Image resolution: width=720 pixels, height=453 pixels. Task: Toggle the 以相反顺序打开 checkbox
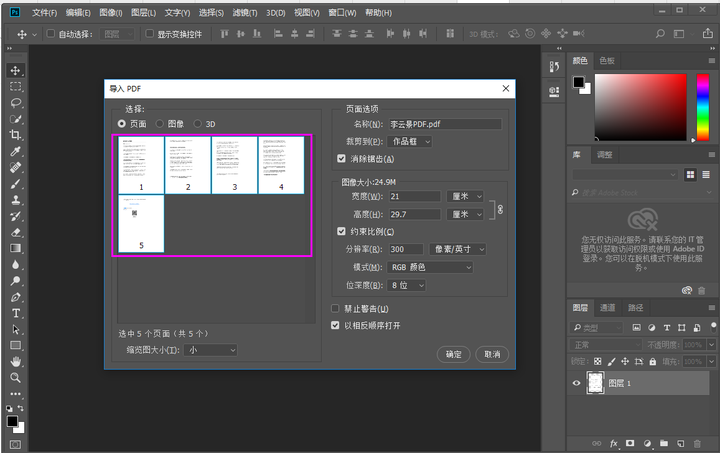point(335,325)
